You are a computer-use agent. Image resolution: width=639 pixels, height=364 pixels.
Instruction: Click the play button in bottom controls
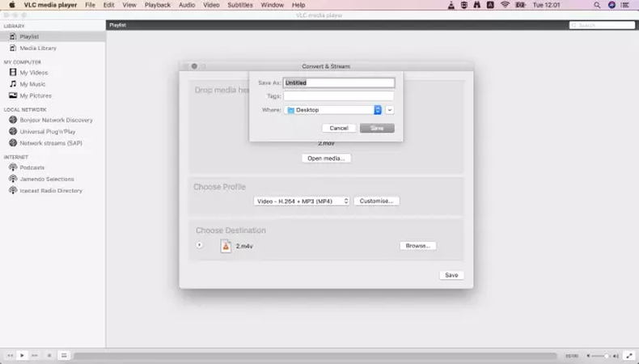pos(22,355)
